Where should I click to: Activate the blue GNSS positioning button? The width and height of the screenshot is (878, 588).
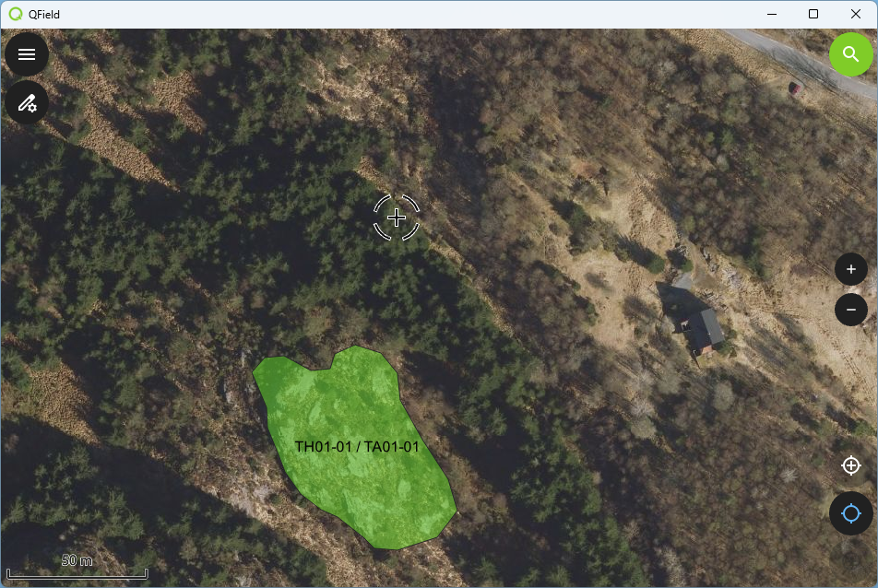click(x=850, y=513)
